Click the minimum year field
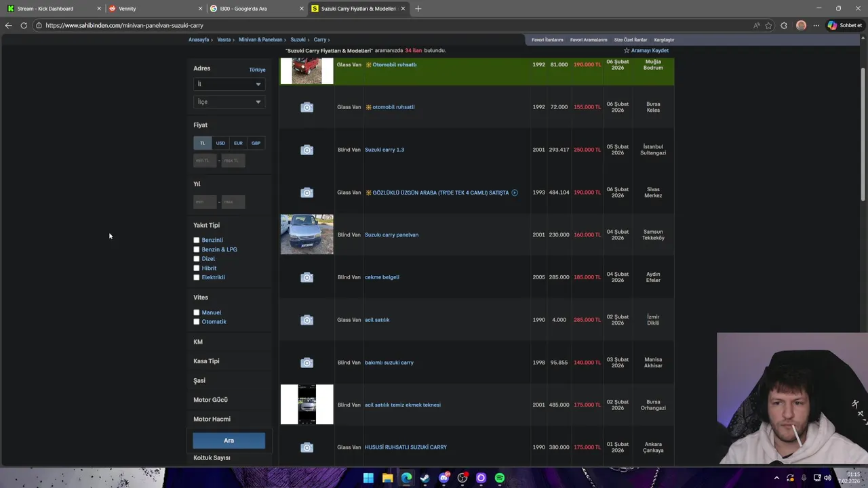Screen dimensions: 868x488 click(x=205, y=202)
